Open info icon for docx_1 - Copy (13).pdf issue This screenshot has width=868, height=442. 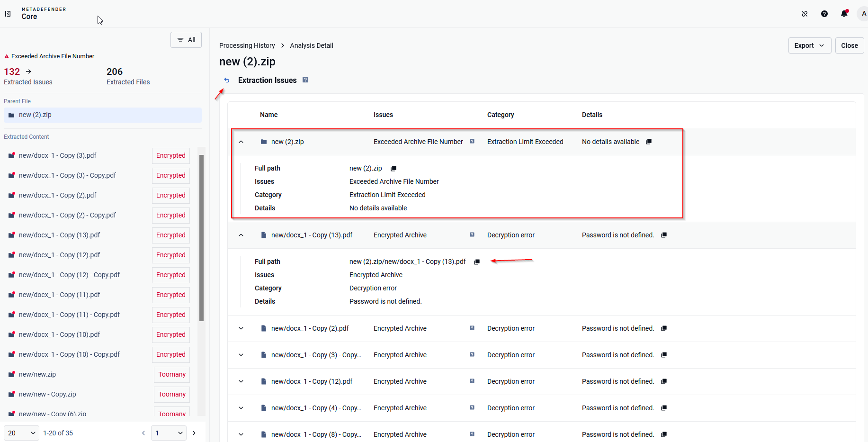(472, 235)
